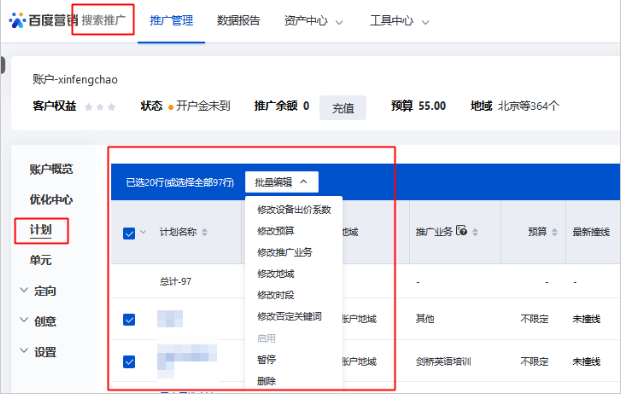
Task: Choose 修改地域 option
Action: point(276,274)
